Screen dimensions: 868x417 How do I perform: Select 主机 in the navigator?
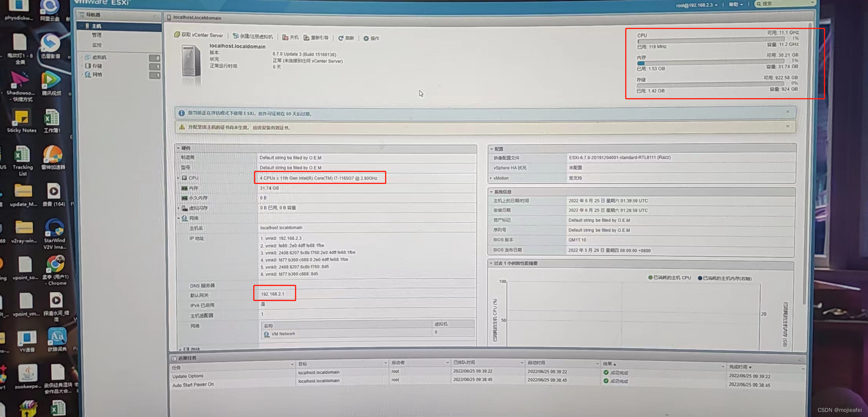point(119,26)
